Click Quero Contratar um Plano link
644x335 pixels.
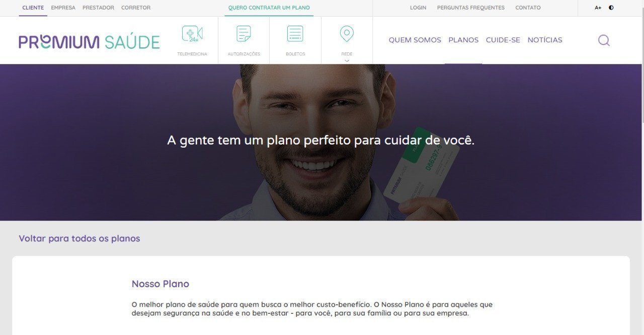pos(269,8)
